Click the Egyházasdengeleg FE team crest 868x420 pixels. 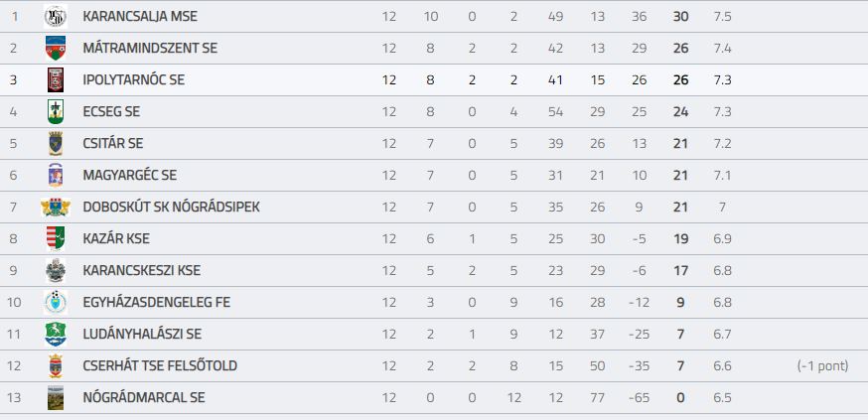56,302
